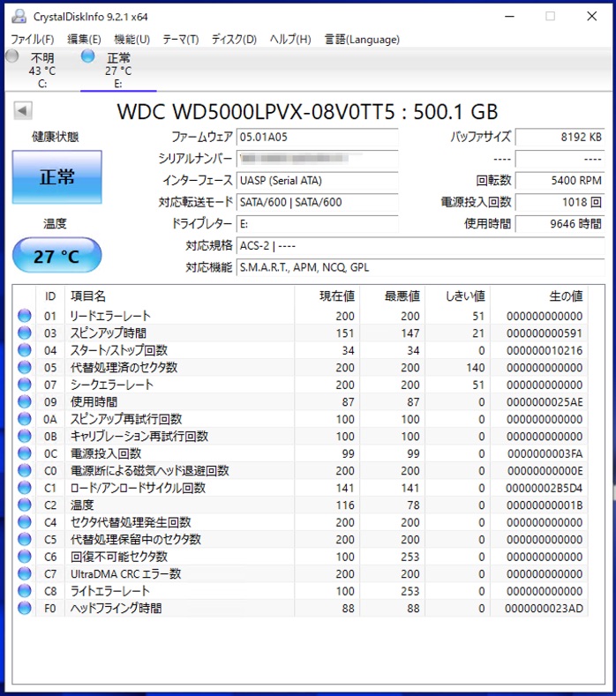This screenshot has height=696, width=616.
Task: Click status orb of ID 0C 電源投入回数 row
Action: (x=25, y=453)
